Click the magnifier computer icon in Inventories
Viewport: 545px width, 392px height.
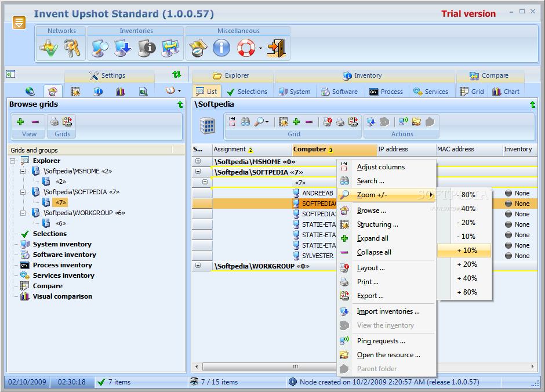click(x=100, y=48)
